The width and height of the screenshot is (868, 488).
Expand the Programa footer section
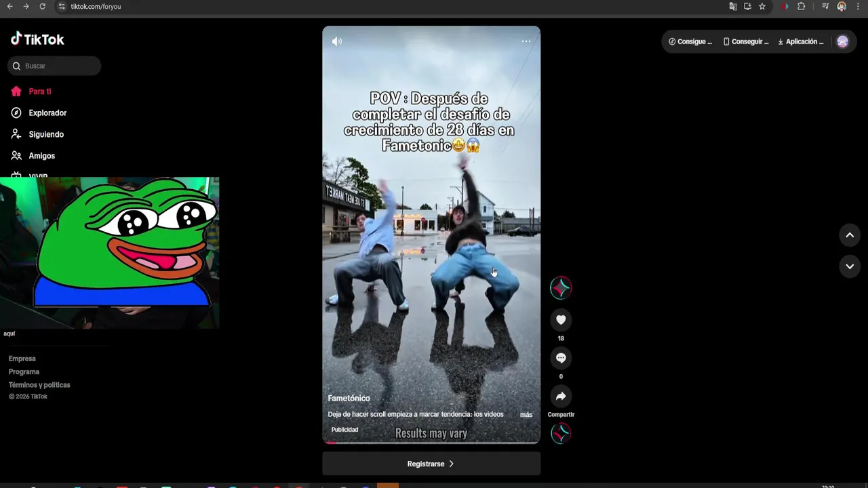(x=24, y=371)
